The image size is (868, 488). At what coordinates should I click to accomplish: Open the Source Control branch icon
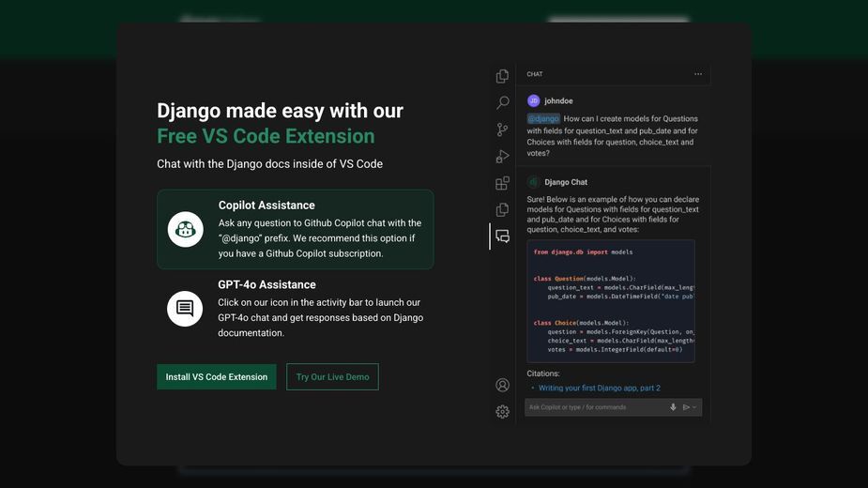click(502, 130)
